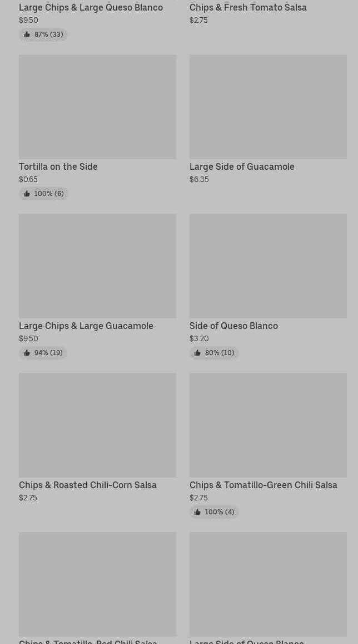Click the Large Chips & Large Queso Blanco title
This screenshot has width=358, height=644.
[x=91, y=8]
